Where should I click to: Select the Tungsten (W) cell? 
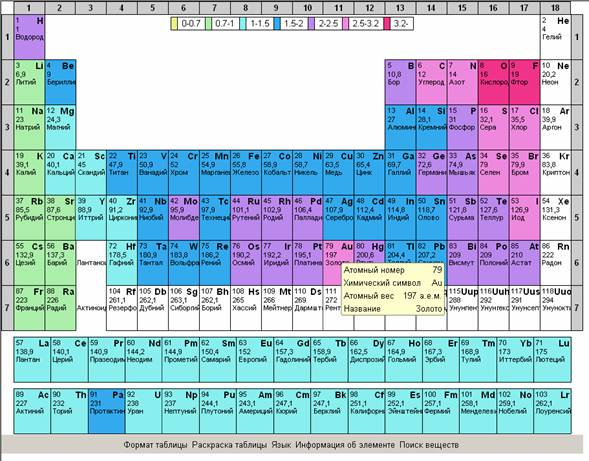184,262
